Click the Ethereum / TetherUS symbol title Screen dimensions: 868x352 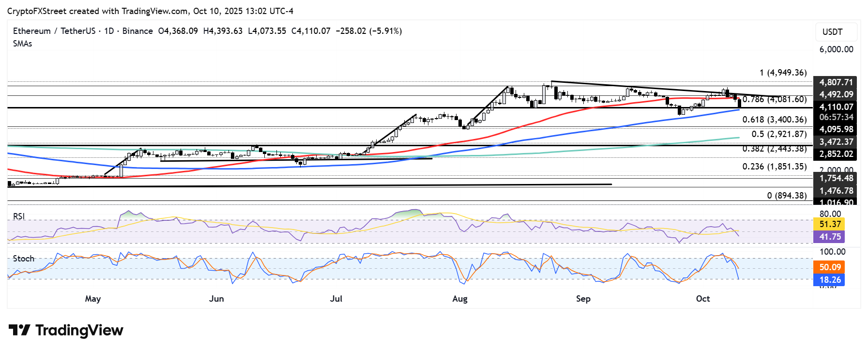point(54,31)
